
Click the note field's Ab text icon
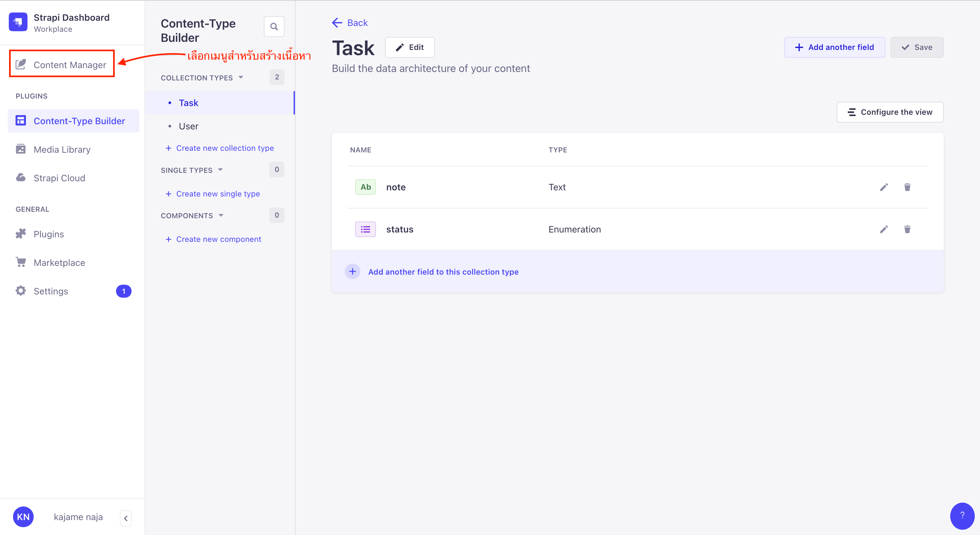pyautogui.click(x=365, y=187)
